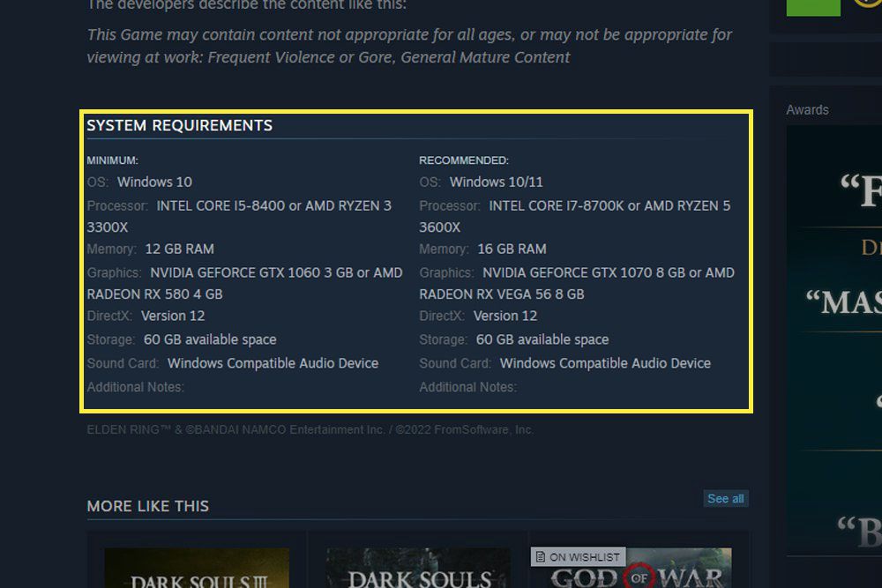
Task: Click the See all link
Action: (x=725, y=499)
